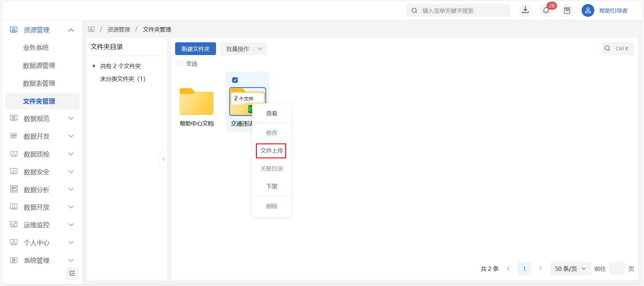The image size is (644, 286).
Task: Click the Ctrl K search icon
Action: (x=607, y=48)
